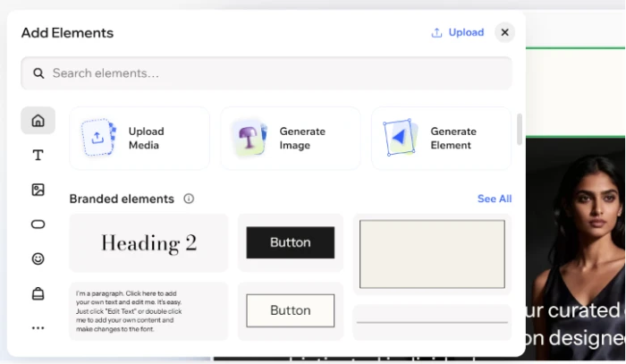Screen dimensions: 626x364
Task: Focus the Search elements field
Action: pyautogui.click(x=266, y=73)
